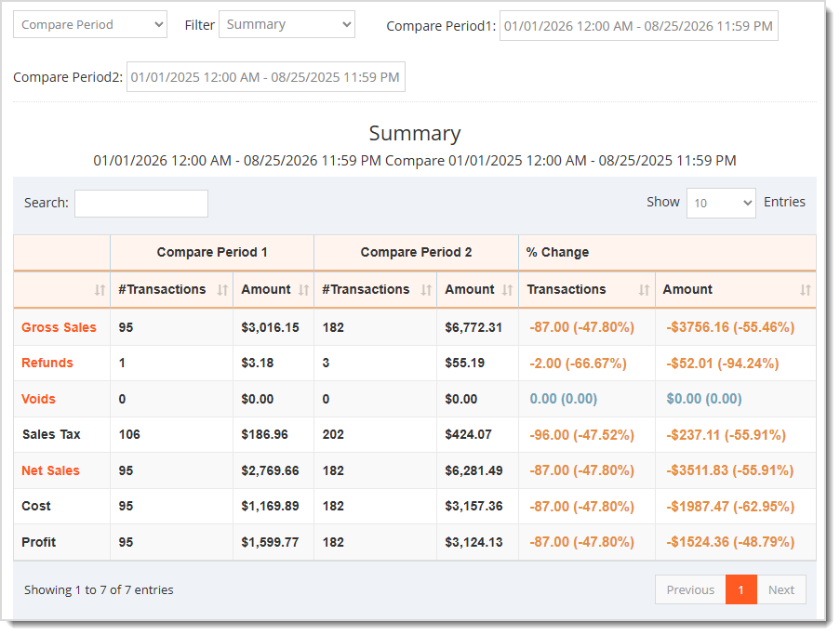
Task: Click the -96.00 (-47.52%) change value
Action: click(581, 435)
